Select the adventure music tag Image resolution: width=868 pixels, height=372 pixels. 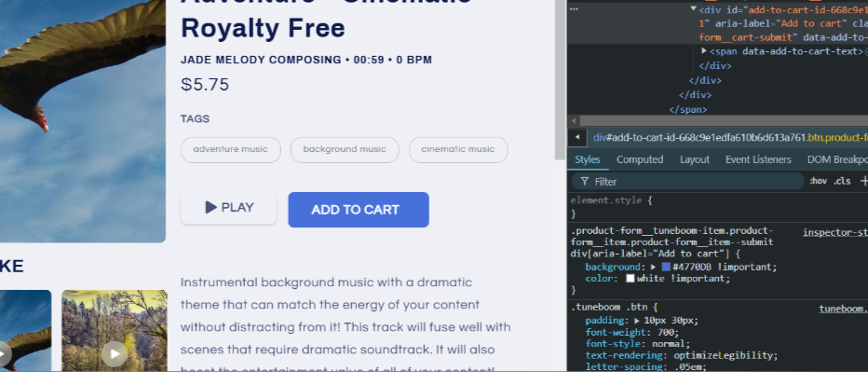[x=230, y=150]
